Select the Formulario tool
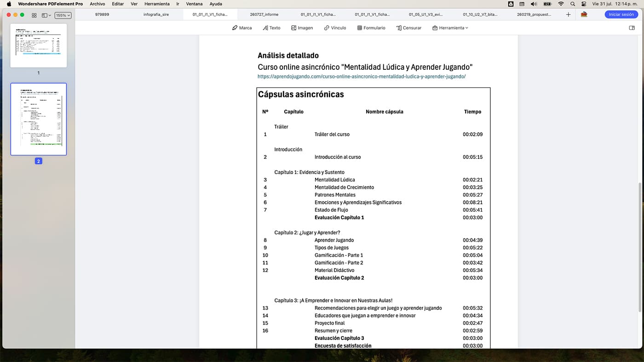 (x=371, y=28)
